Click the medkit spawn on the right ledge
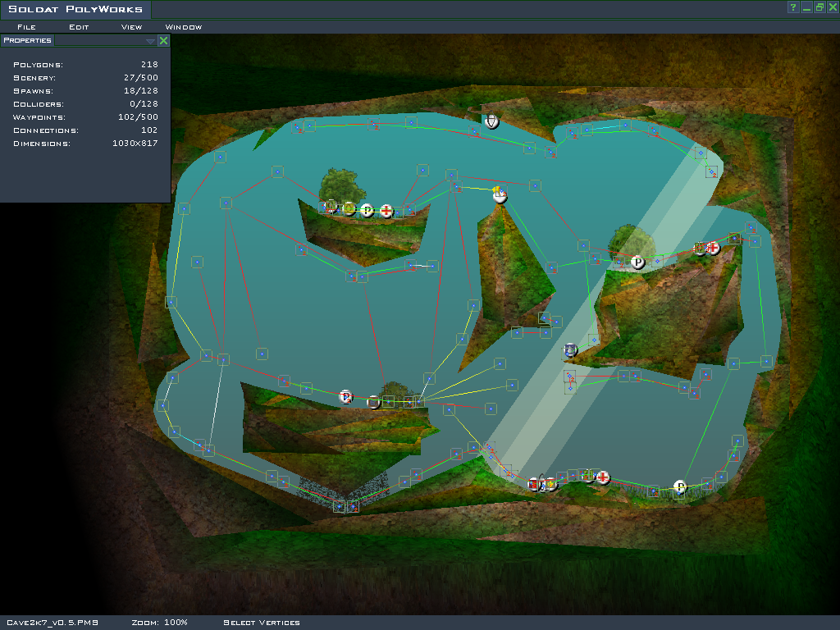Screen dimensions: 840x630 (x=714, y=247)
